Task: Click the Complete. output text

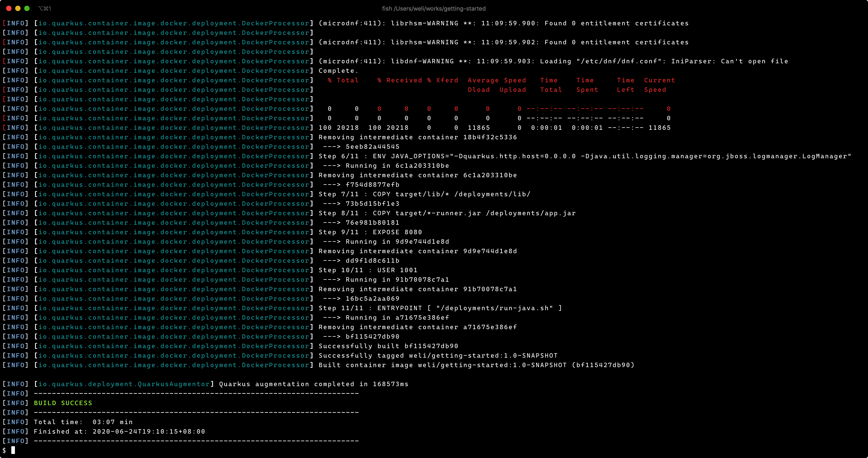Action: [x=338, y=71]
